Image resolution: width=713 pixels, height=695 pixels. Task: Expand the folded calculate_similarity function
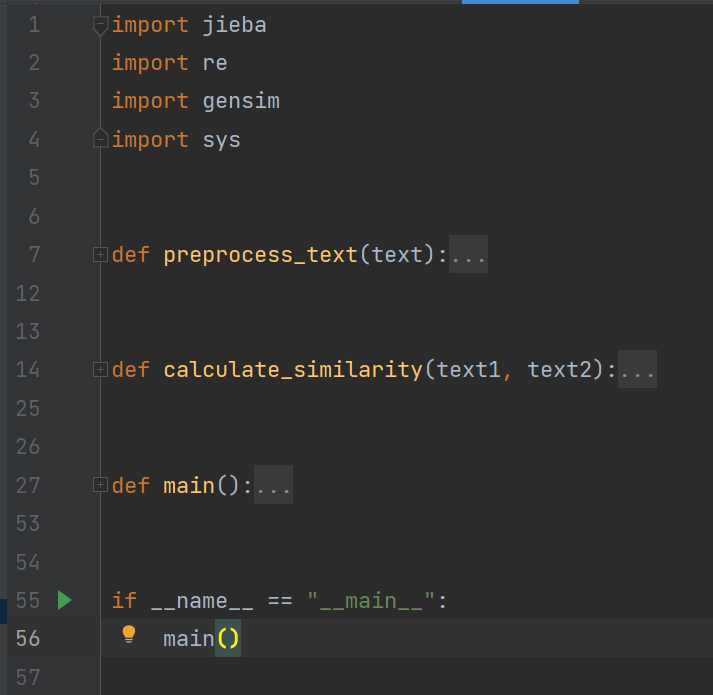click(x=99, y=370)
